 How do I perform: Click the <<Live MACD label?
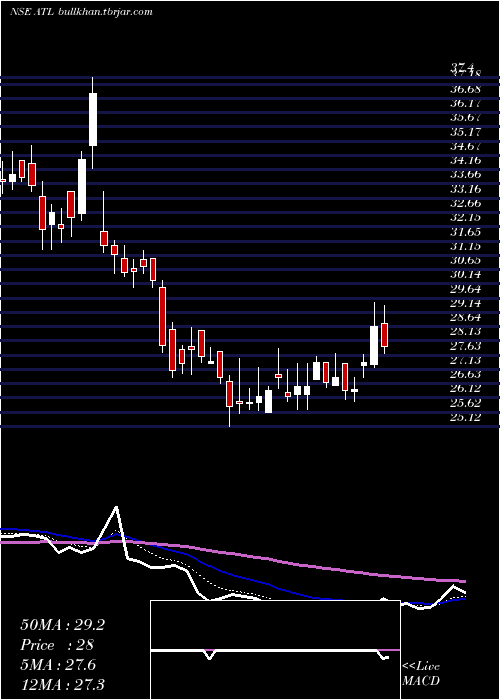coord(421,674)
